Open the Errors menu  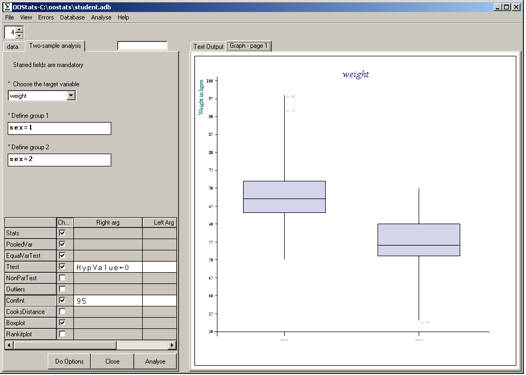(46, 17)
